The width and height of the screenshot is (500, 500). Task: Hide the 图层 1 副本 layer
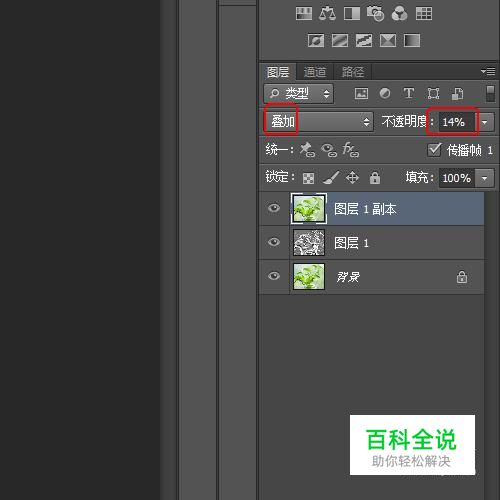pos(274,208)
